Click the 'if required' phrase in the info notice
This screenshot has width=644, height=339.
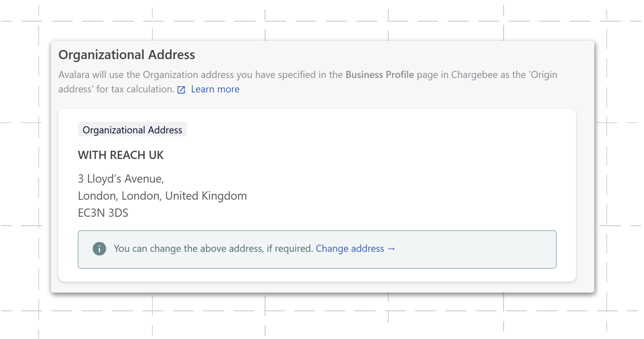(290, 248)
